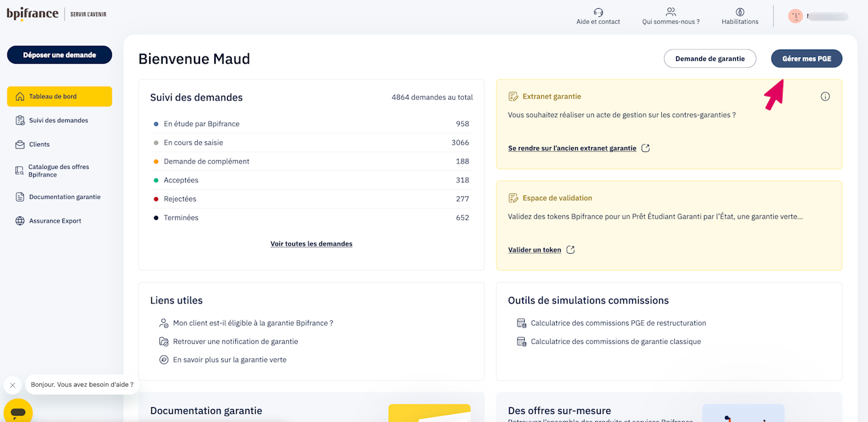Click client eligibility link icon
The image size is (868, 422).
(x=163, y=324)
